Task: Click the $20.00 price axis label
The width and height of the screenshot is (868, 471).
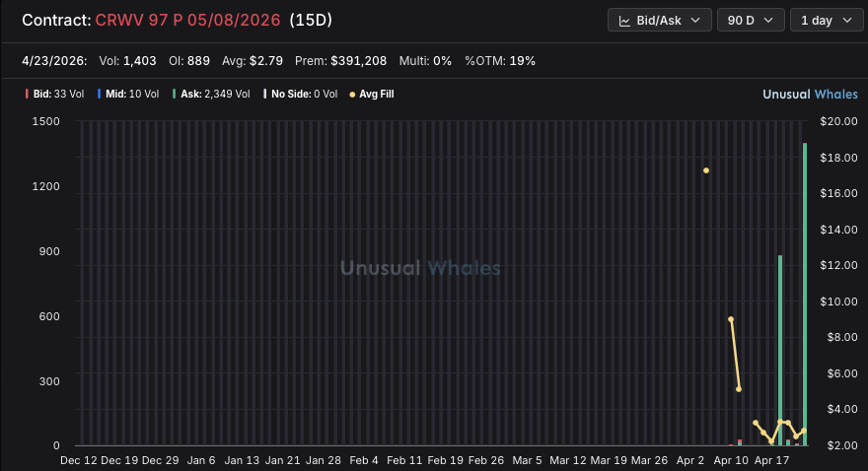Action: [x=838, y=121]
